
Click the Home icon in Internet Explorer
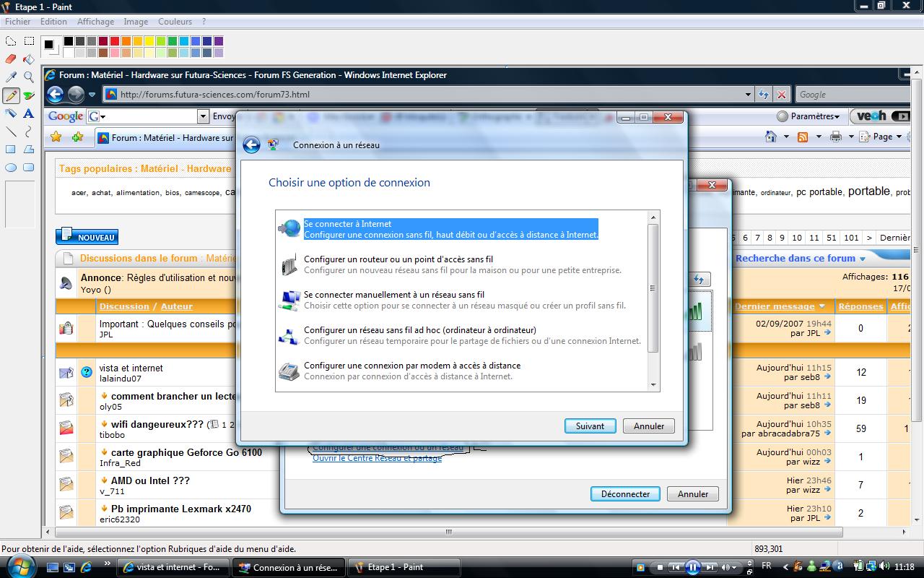771,137
